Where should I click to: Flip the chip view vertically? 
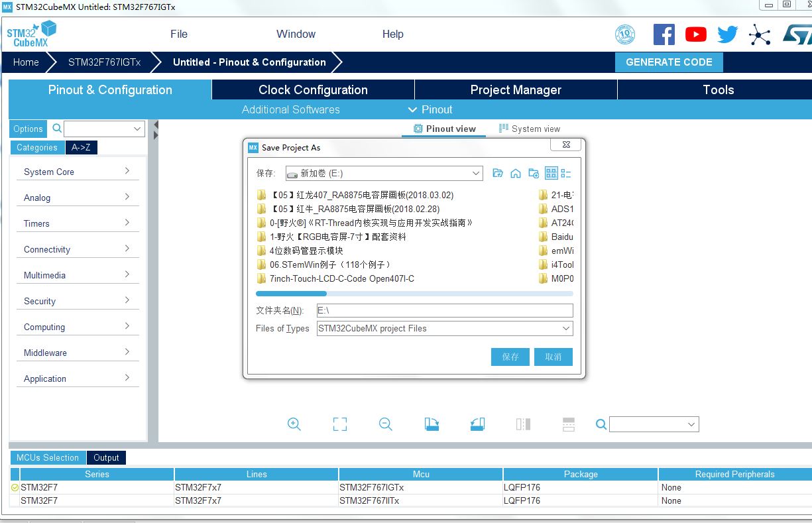[x=568, y=424]
